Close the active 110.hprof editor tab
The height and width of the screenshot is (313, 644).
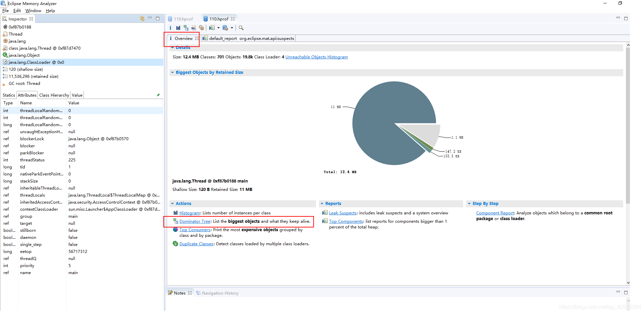pyautogui.click(x=233, y=19)
